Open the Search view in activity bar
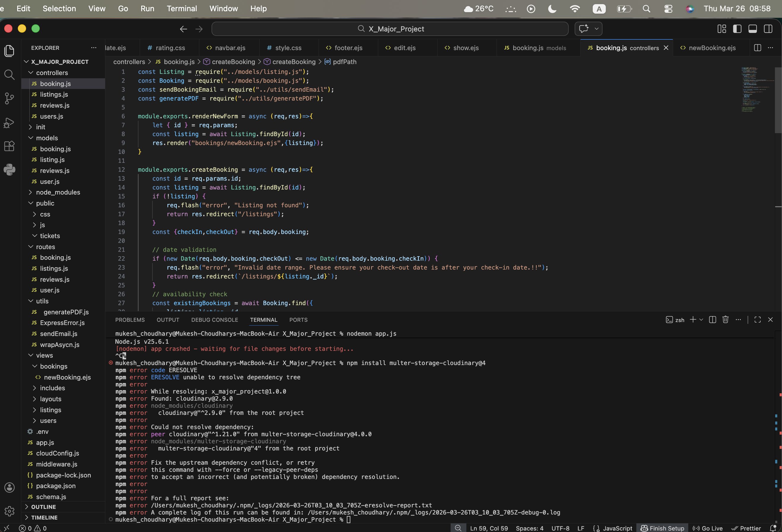Image resolution: width=782 pixels, height=532 pixels. coord(9,74)
